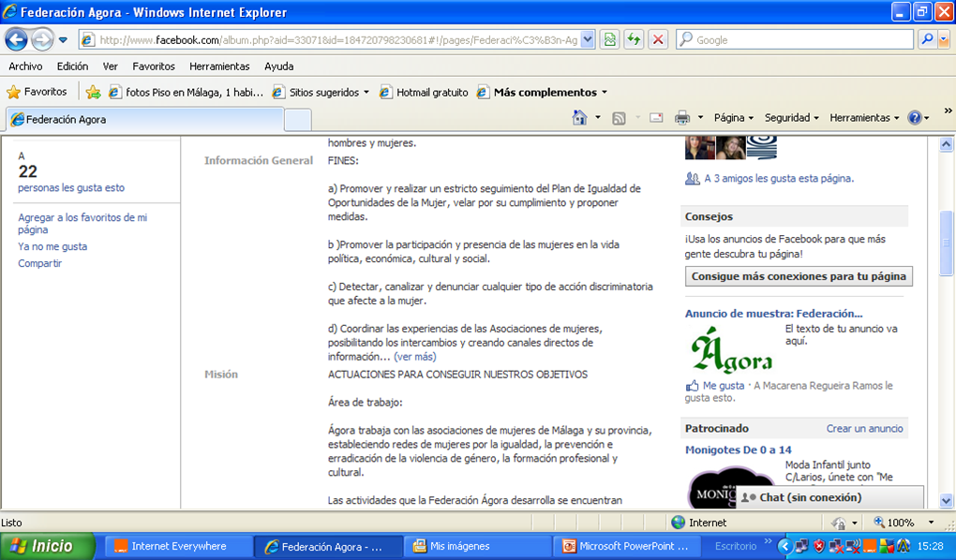956x560 pixels.
Task: Open the recent pages dropdown arrow
Action: pos(63,40)
